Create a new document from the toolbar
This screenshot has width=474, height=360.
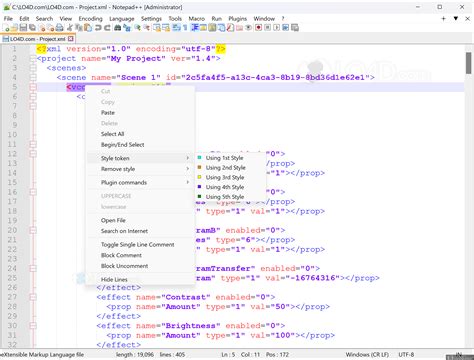point(5,28)
